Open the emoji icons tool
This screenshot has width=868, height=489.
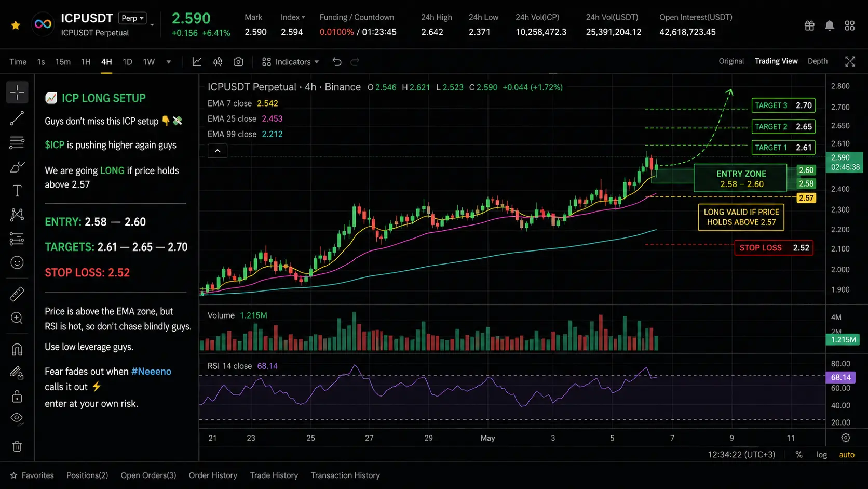tap(17, 263)
